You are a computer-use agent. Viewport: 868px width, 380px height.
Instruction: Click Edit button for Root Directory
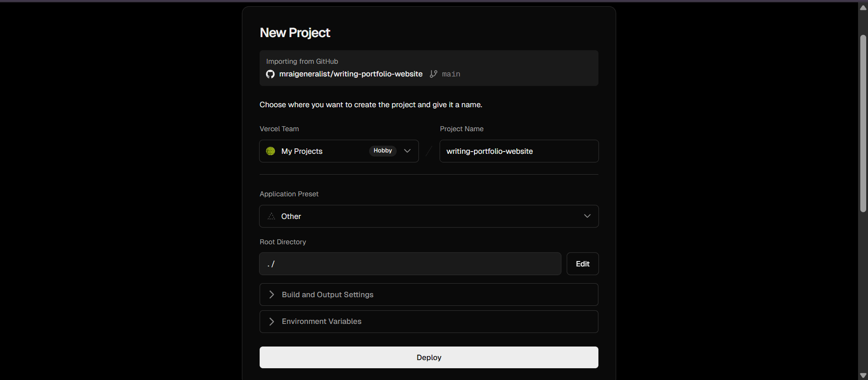[x=583, y=264]
